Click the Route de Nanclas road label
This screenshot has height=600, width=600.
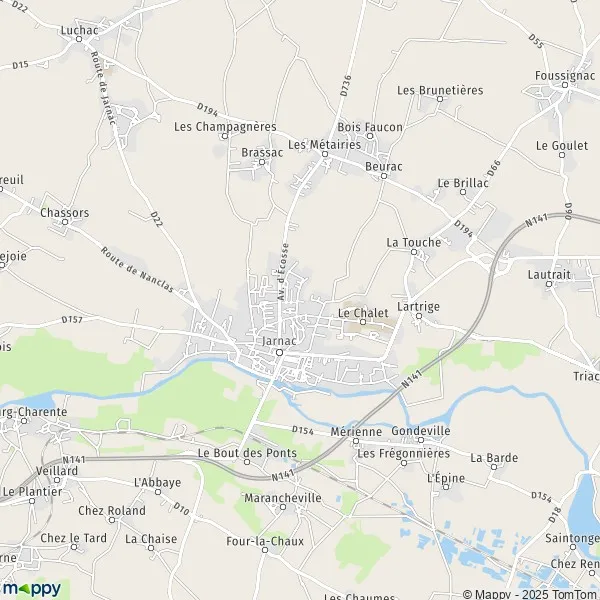pos(137,270)
